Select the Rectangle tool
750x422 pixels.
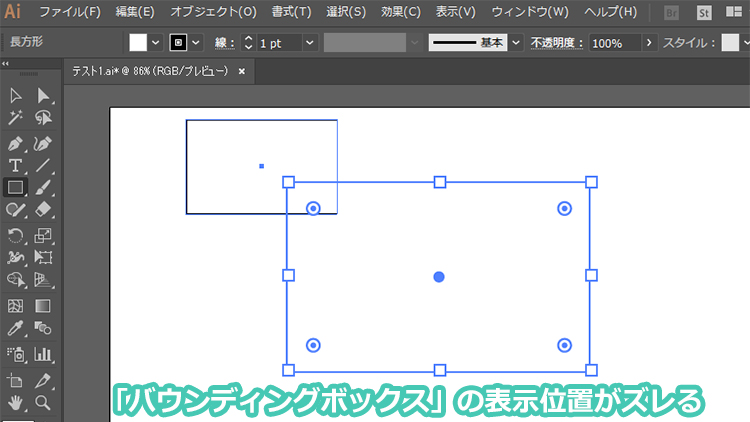point(16,187)
